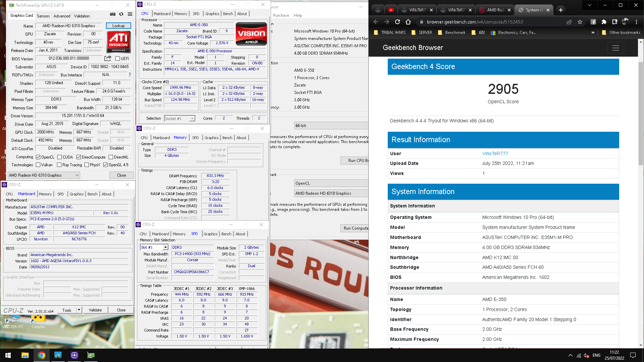Open a new browser tab
Image resolution: width=644 pixels, height=362 pixels.
pos(560,10)
